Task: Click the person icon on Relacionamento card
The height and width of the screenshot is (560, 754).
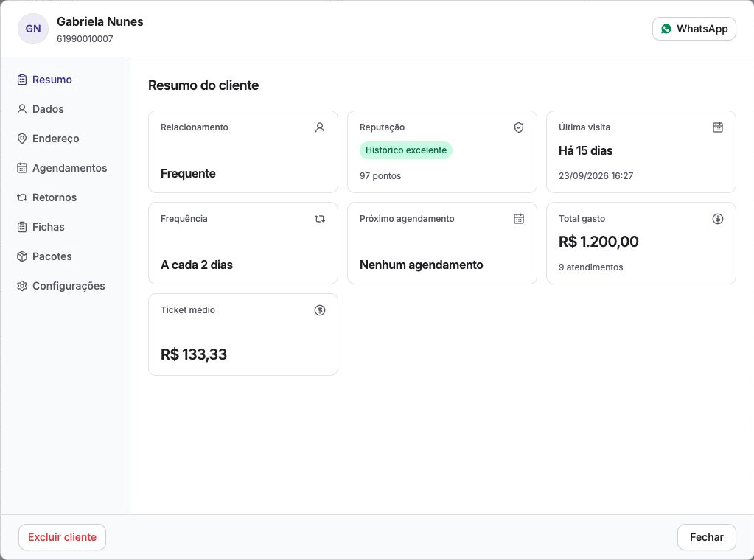Action: pos(320,127)
